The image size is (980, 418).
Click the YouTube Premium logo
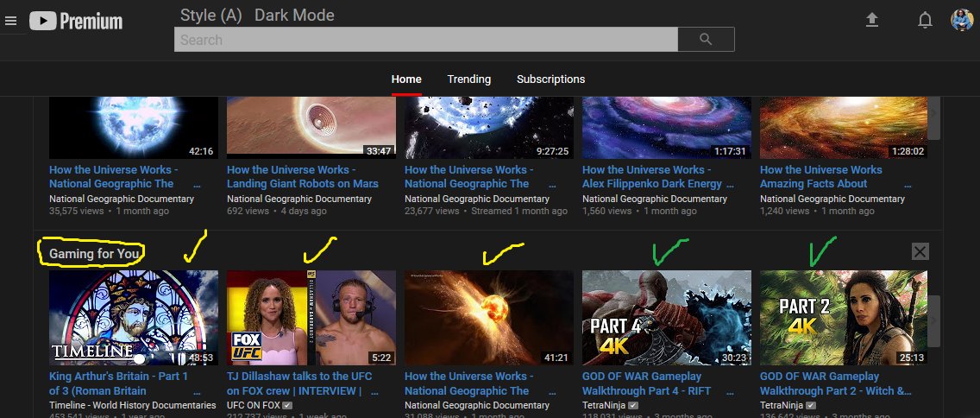pos(76,22)
